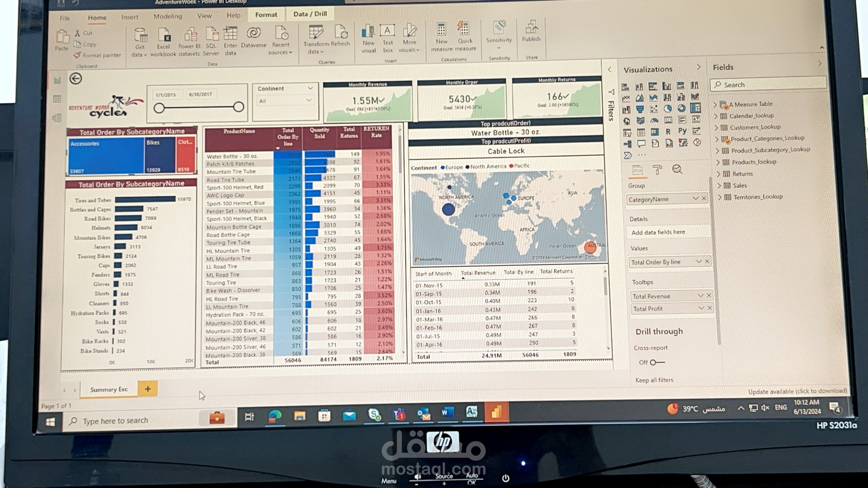The height and width of the screenshot is (488, 868).
Task: Open the Total Revenue tooltip chevron menu
Action: pos(701,295)
